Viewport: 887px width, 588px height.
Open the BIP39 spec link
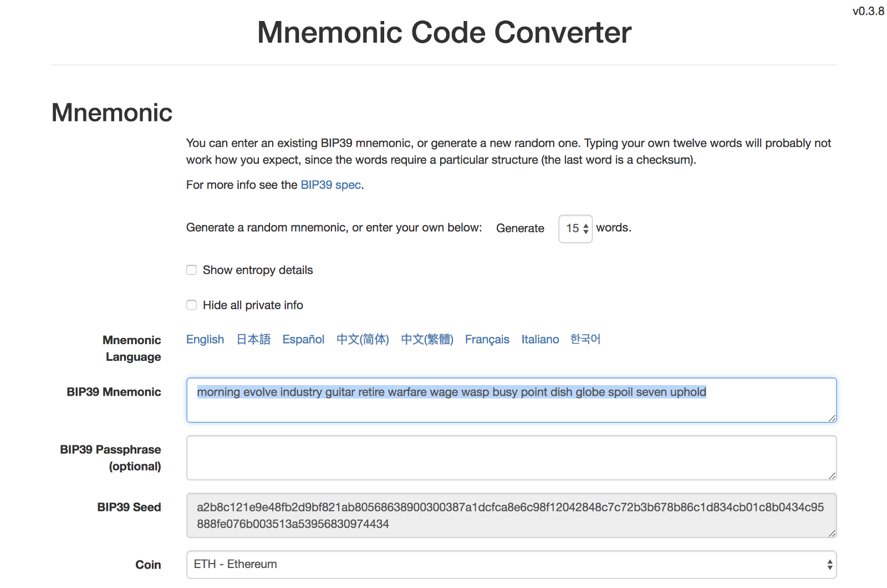(330, 185)
